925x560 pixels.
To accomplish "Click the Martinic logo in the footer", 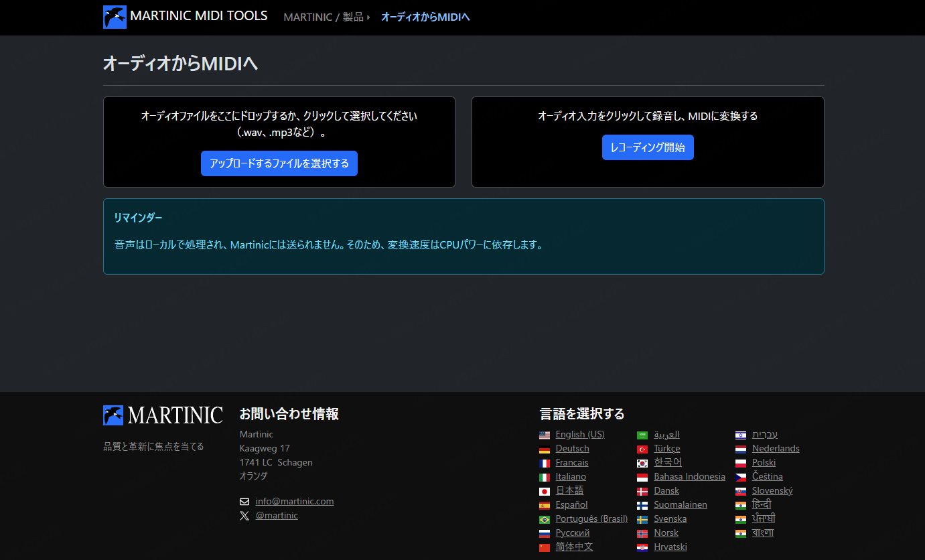I will point(163,415).
